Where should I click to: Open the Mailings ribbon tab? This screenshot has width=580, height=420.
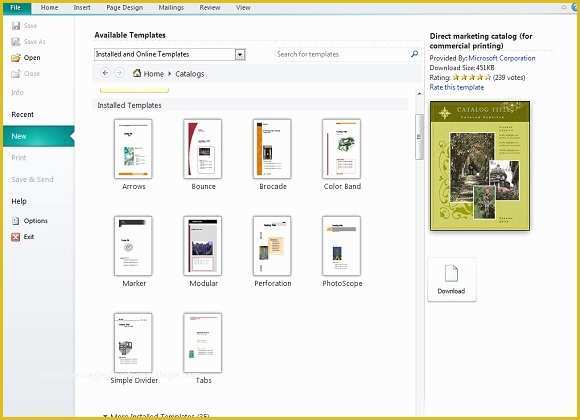171,8
